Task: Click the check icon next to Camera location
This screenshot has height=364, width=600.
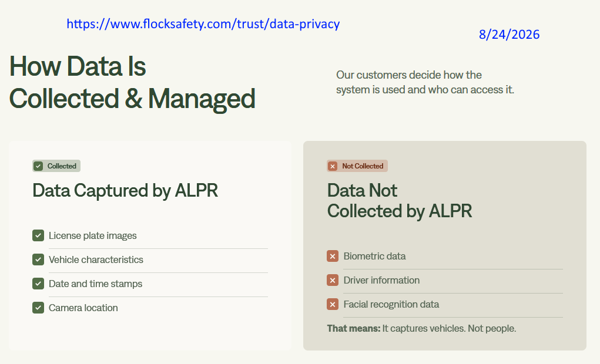Action: (38, 308)
